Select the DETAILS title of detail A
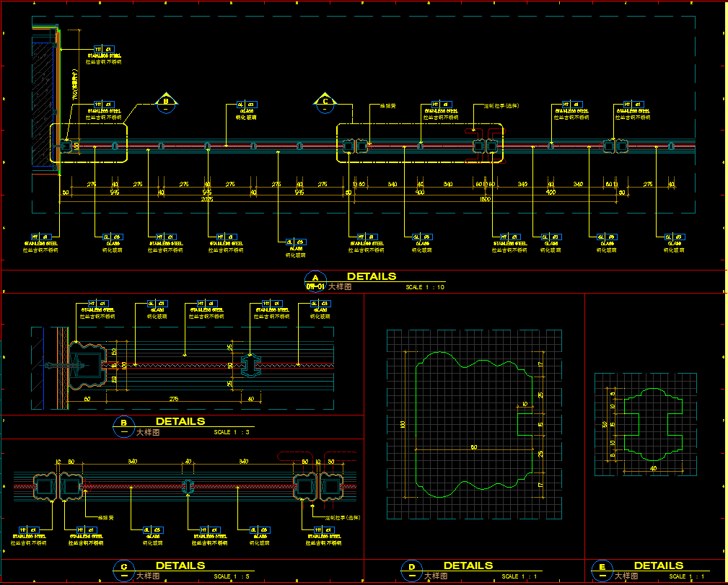The image size is (728, 585). [x=372, y=276]
